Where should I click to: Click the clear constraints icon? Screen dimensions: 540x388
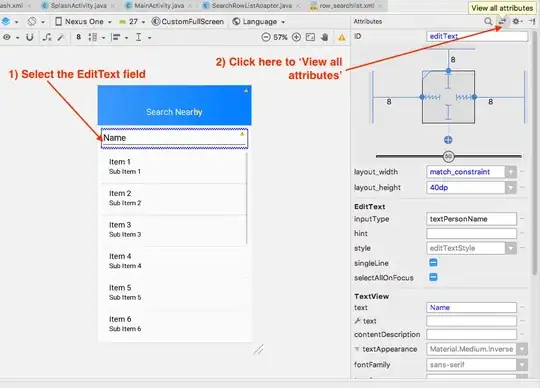tap(47, 37)
